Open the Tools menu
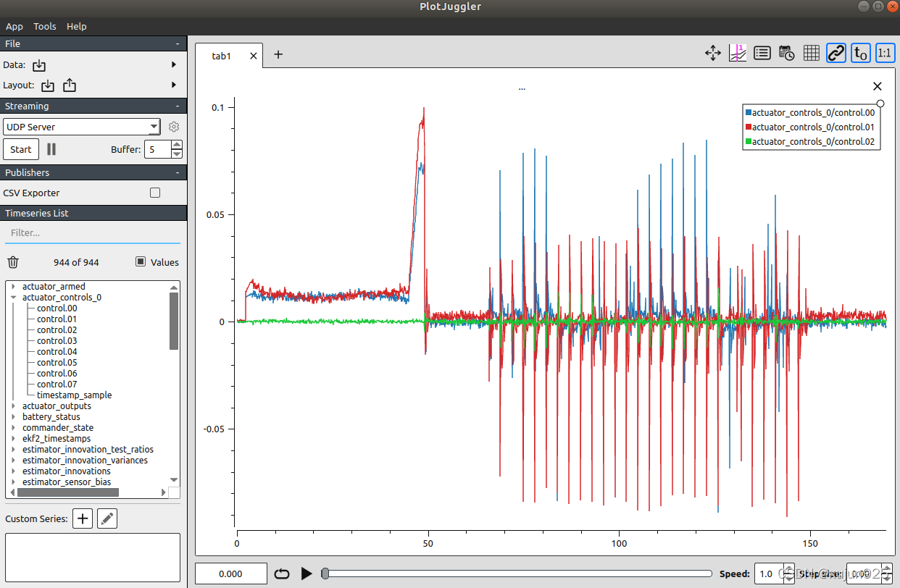This screenshot has width=900, height=588. point(45,26)
